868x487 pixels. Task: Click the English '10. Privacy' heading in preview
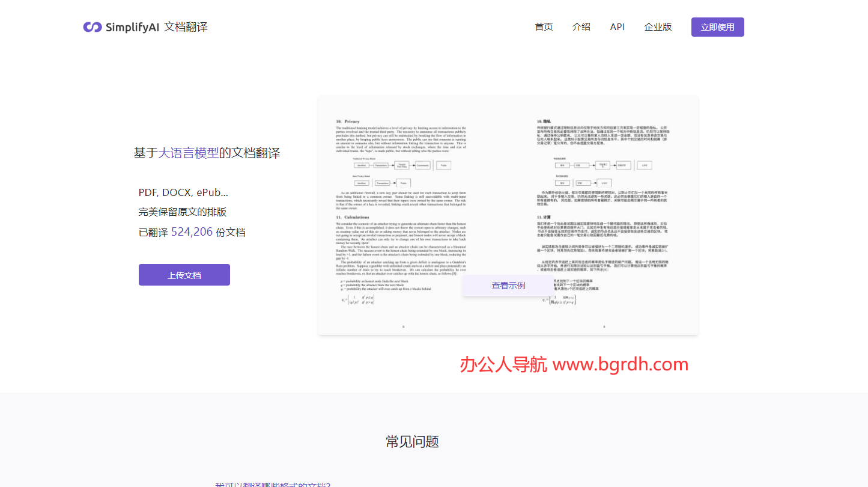[x=348, y=121]
